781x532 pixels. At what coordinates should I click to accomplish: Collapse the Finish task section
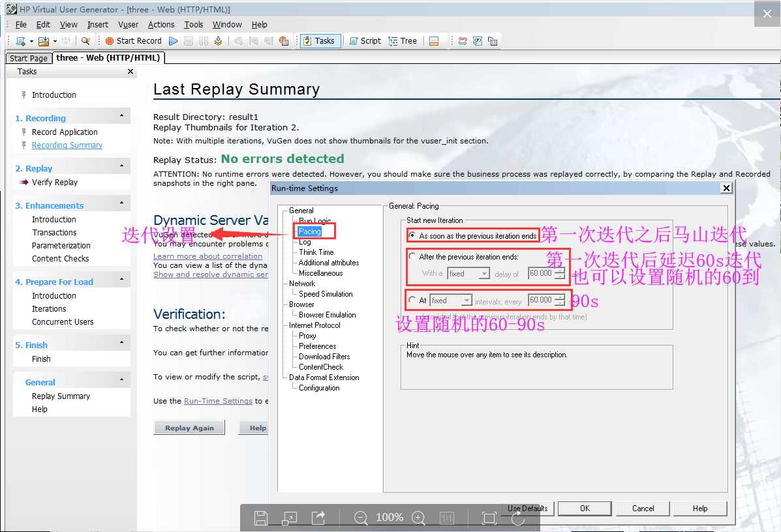[121, 342]
